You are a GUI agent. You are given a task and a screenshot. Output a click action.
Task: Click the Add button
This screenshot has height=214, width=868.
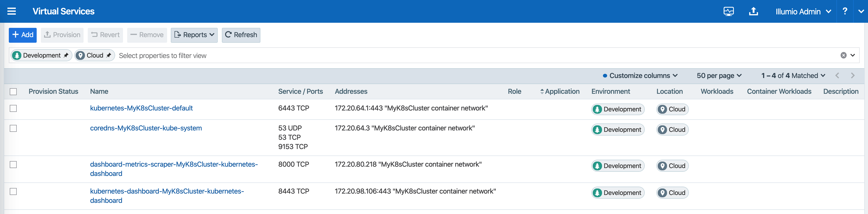click(23, 35)
